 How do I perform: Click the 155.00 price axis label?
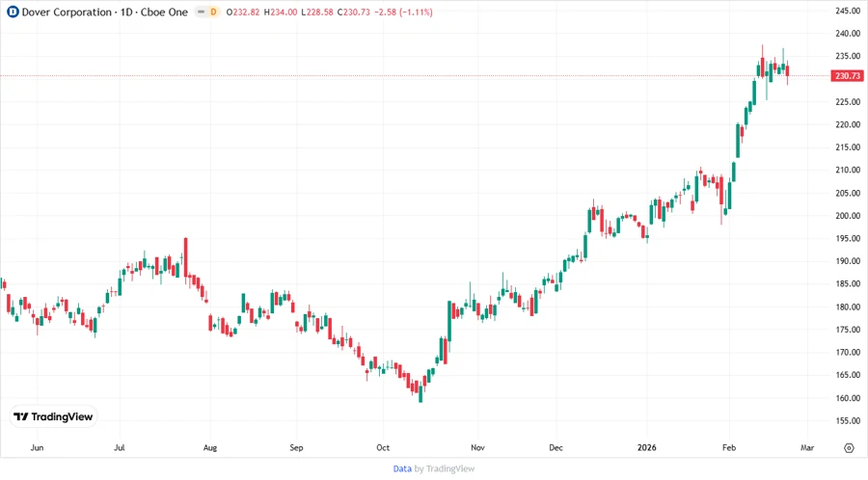coord(848,421)
